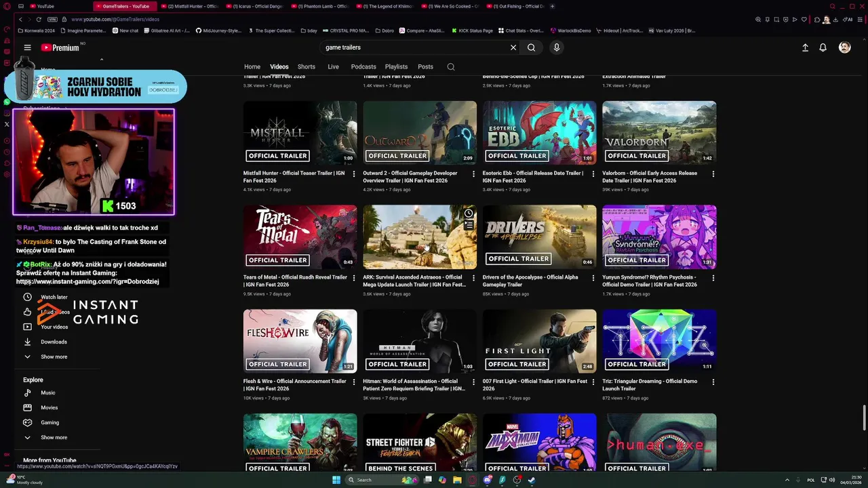Click the 007 First Light thumbnail
The width and height of the screenshot is (868, 488).
click(x=540, y=341)
